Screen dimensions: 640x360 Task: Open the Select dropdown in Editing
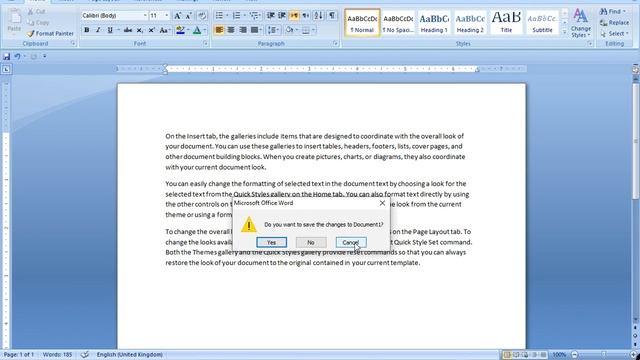[614, 33]
